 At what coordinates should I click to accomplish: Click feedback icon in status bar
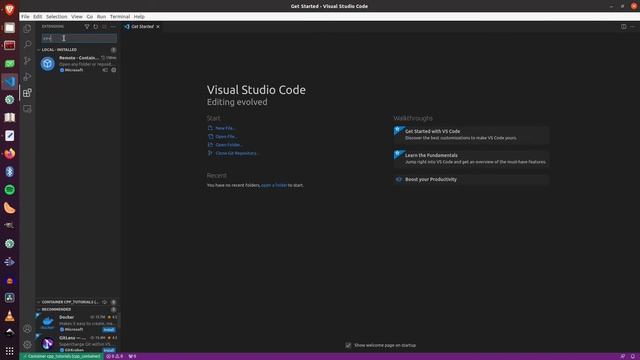pyautogui.click(x=622, y=356)
